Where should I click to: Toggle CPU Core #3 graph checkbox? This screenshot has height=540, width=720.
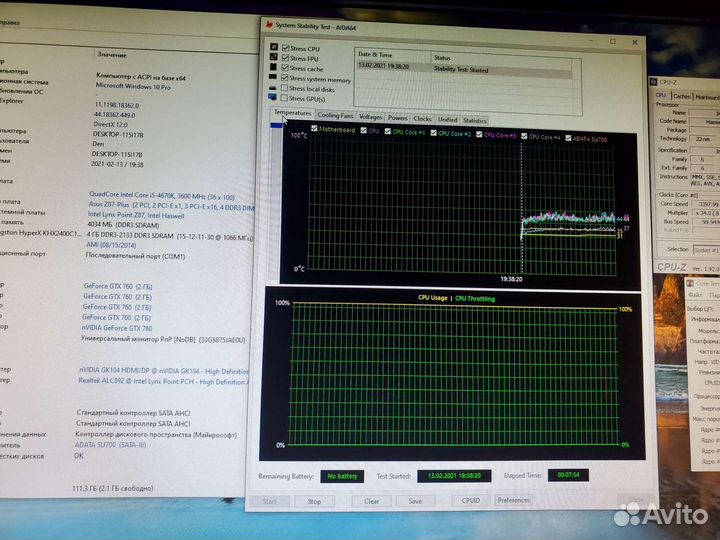pos(479,134)
